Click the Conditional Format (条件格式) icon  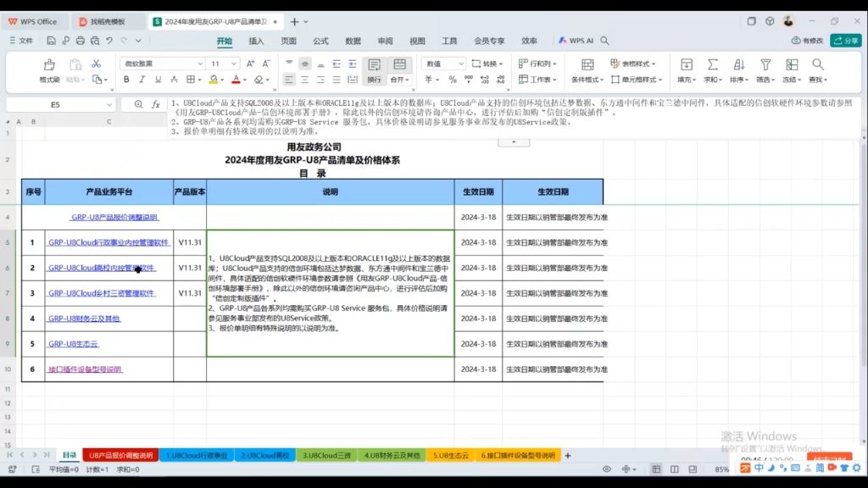(587, 64)
